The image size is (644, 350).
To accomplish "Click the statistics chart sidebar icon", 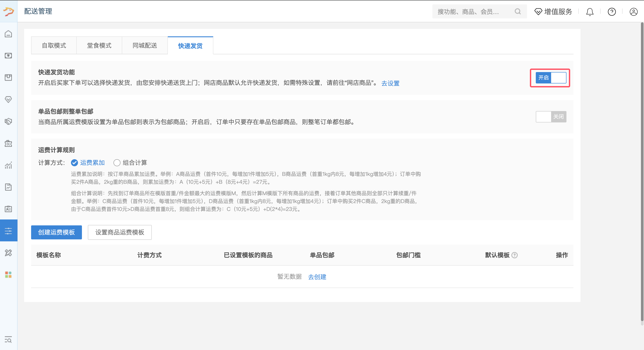I will (8, 165).
